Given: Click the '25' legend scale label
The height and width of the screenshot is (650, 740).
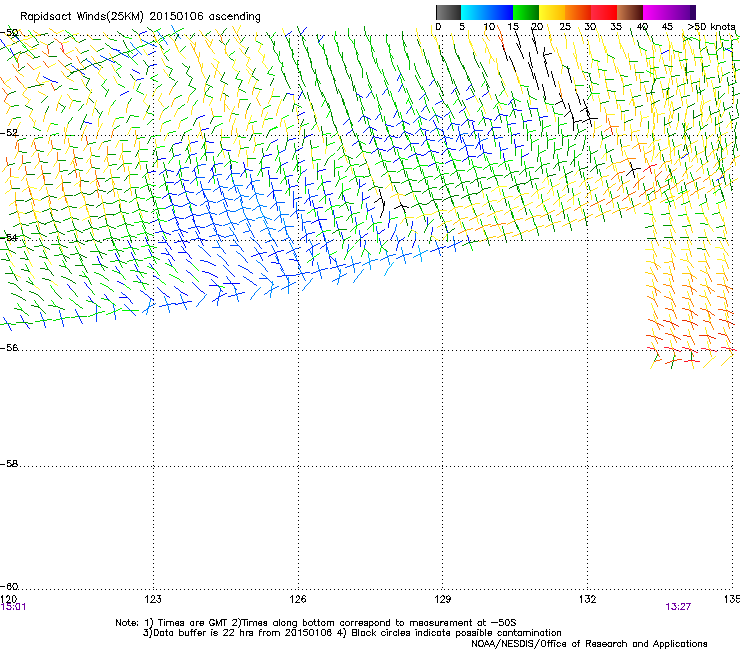Looking at the screenshot, I should 565,27.
